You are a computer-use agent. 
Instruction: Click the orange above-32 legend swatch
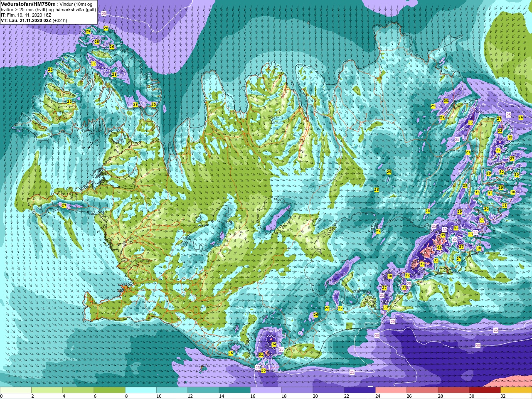tap(516, 390)
